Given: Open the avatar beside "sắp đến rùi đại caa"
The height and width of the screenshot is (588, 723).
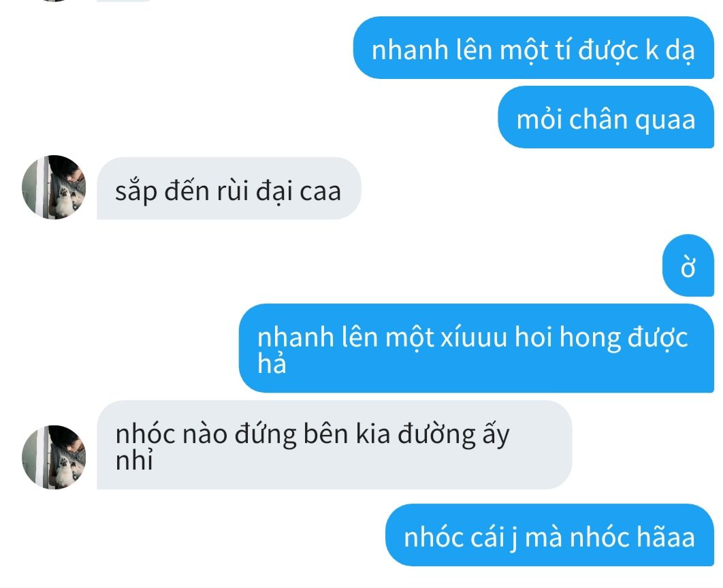Looking at the screenshot, I should [x=54, y=187].
